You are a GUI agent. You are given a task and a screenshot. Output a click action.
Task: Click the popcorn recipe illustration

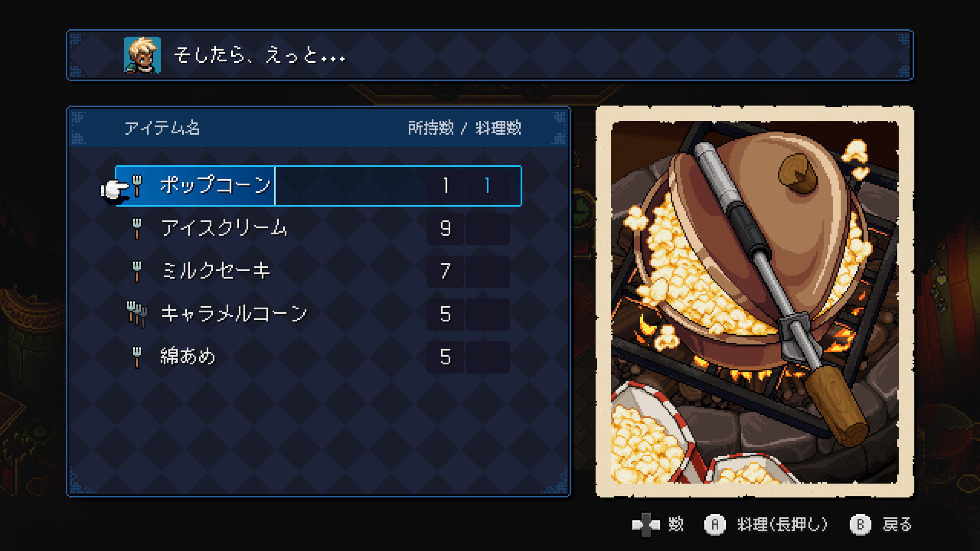tap(755, 302)
